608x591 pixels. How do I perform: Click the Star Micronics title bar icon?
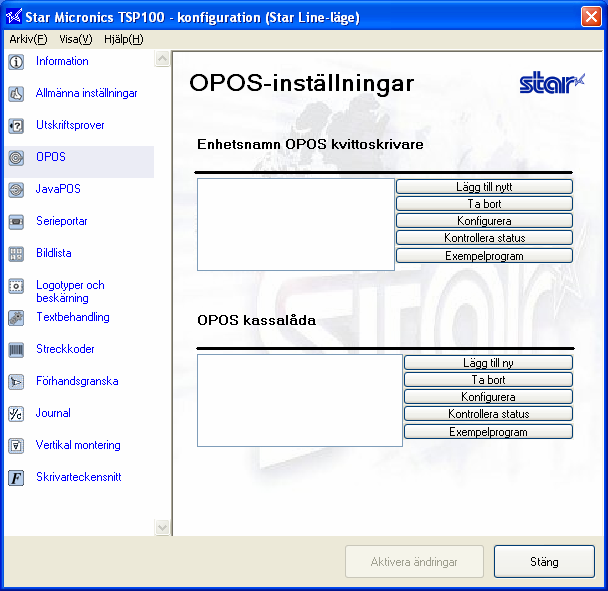click(x=14, y=17)
